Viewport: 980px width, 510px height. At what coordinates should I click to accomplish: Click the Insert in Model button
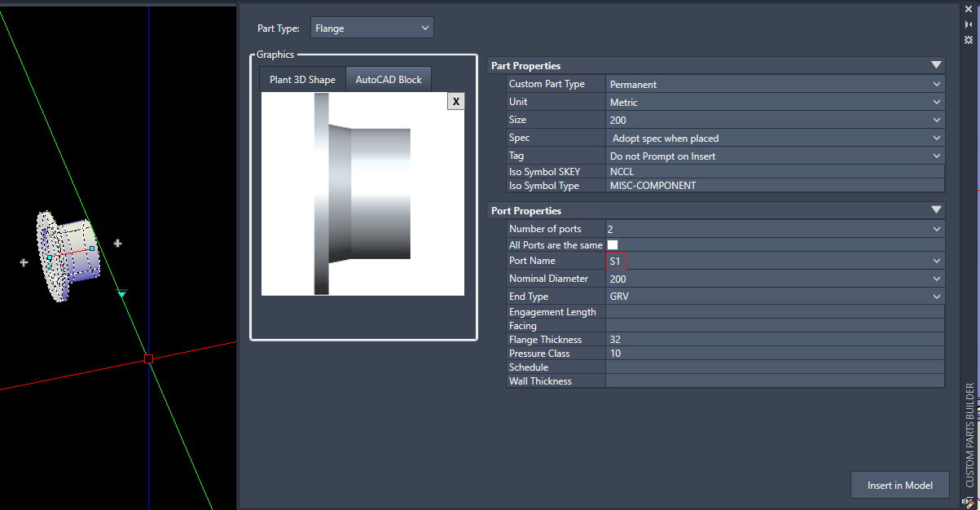(899, 485)
